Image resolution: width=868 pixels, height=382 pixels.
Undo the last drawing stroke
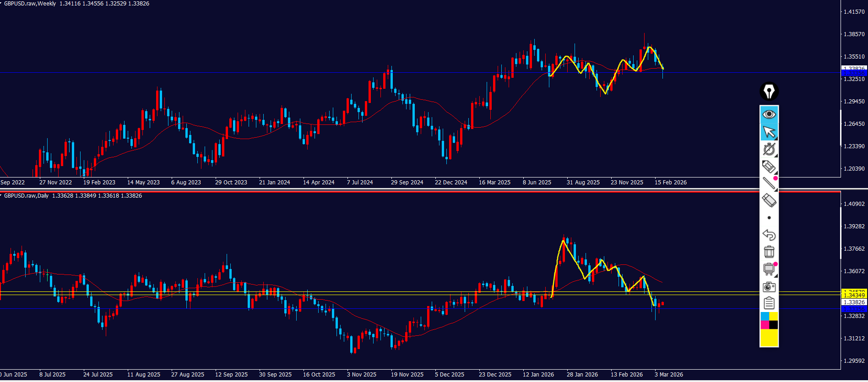coord(769,235)
